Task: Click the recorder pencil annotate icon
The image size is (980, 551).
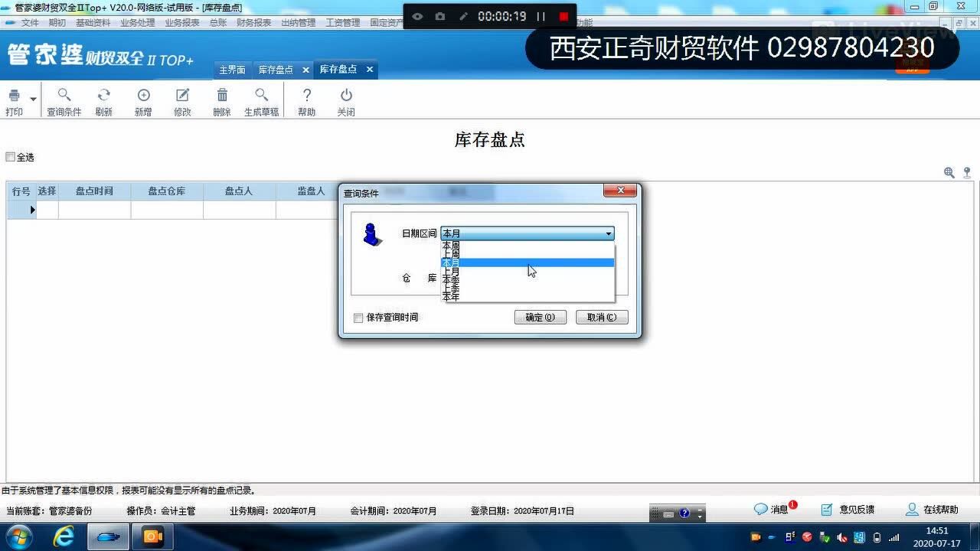Action: pos(463,16)
